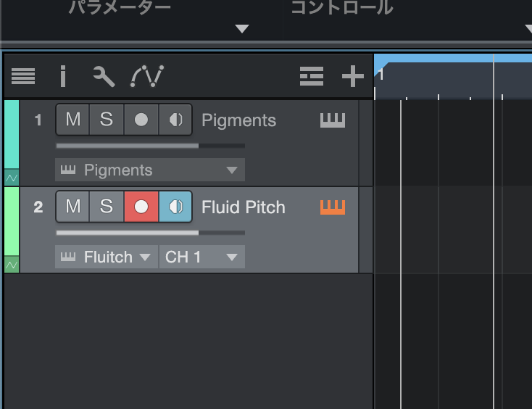Mute the Pigments track

click(72, 120)
